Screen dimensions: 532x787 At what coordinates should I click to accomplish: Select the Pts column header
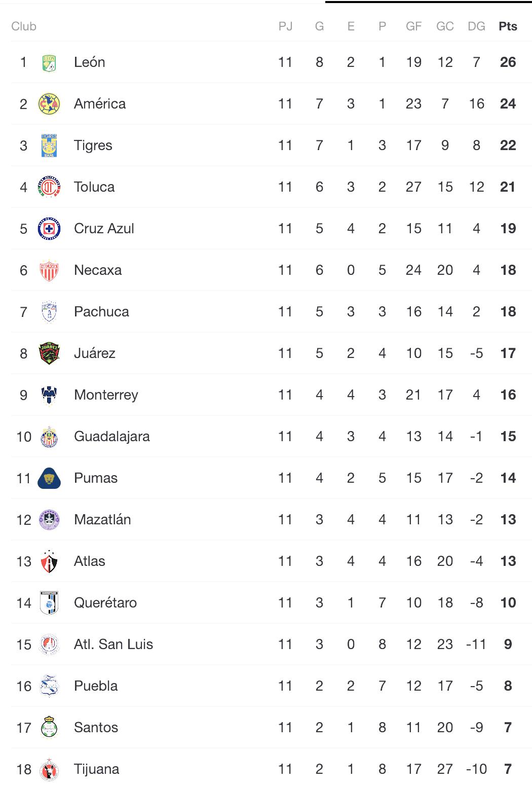[508, 26]
